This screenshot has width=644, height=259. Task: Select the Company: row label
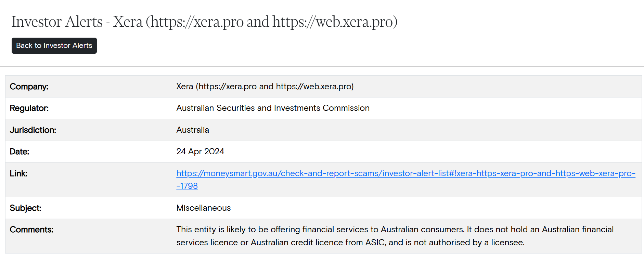(x=29, y=87)
